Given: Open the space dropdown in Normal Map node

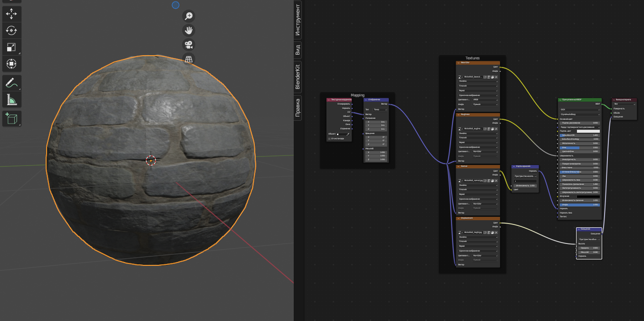Looking at the screenshot, I should [525, 176].
